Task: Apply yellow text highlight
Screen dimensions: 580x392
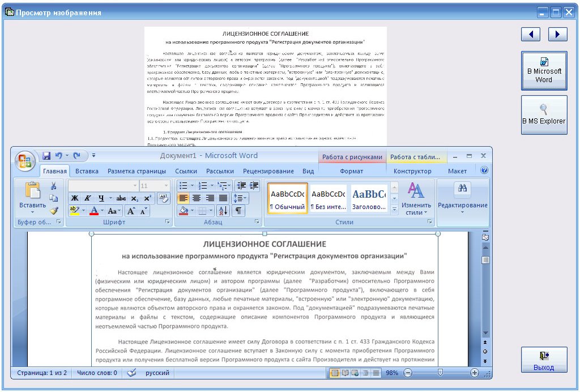Action: [x=75, y=211]
